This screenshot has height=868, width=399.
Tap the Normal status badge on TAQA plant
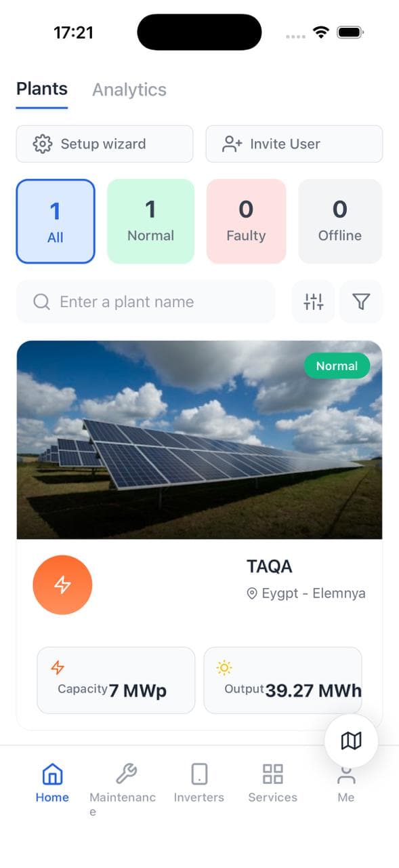[337, 366]
